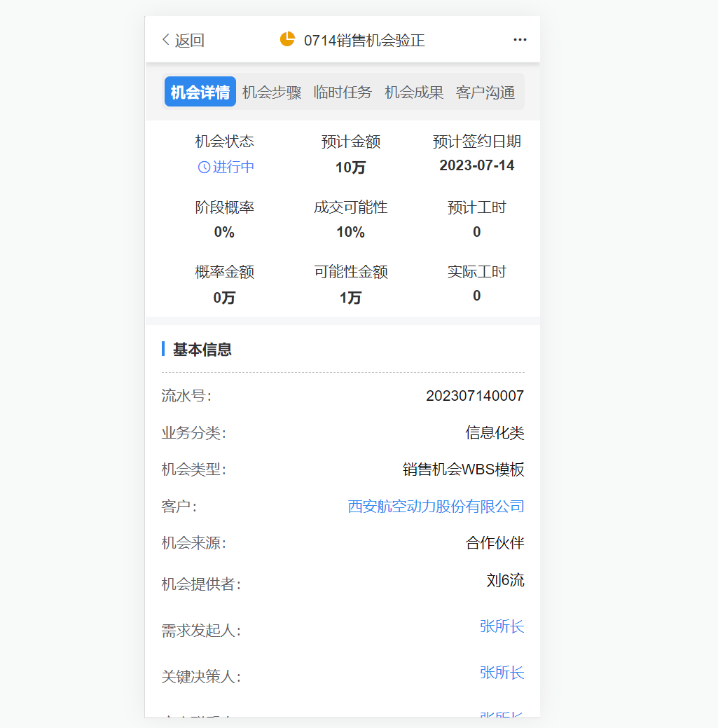Click the 成交可能性 value 10%
Screen dimensions: 718x728
[x=350, y=232]
